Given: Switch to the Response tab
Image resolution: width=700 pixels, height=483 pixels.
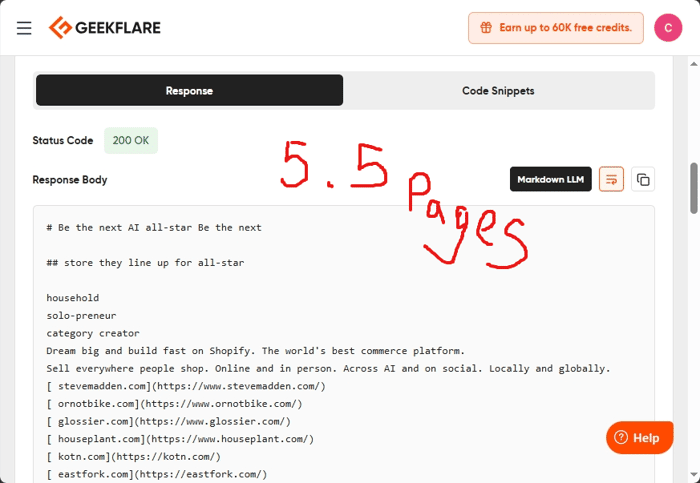Looking at the screenshot, I should [189, 90].
